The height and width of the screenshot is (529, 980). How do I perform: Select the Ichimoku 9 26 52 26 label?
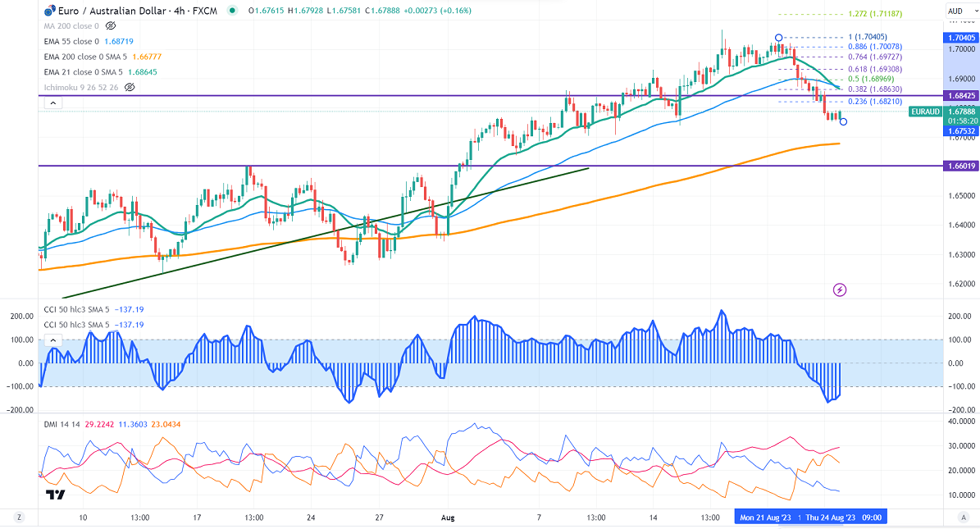81,88
